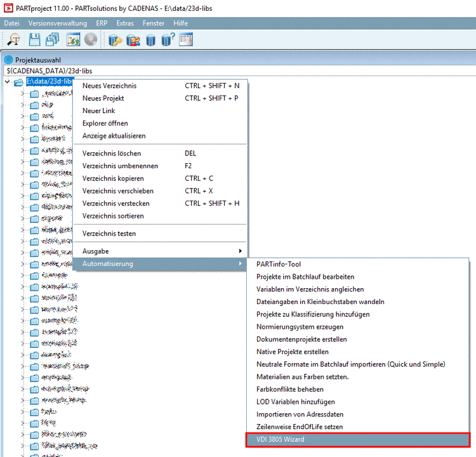476x457 pixels.
Task: Click the $(CADENAS_DATA)/23d-libs path field
Action: coord(240,70)
